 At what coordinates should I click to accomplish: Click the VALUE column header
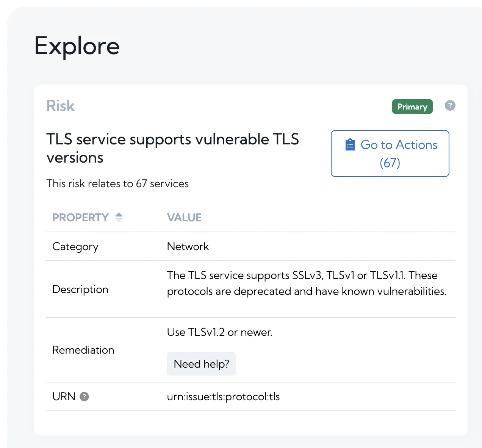[x=184, y=217]
